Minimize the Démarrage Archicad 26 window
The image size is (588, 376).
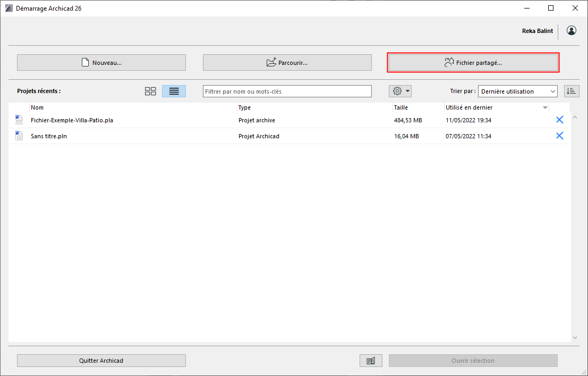click(x=526, y=9)
